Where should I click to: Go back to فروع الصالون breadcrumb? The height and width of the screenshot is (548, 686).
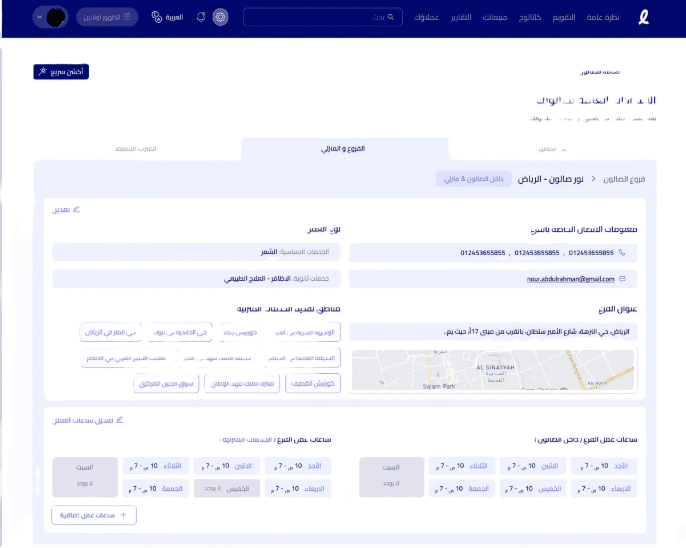pyautogui.click(x=624, y=179)
